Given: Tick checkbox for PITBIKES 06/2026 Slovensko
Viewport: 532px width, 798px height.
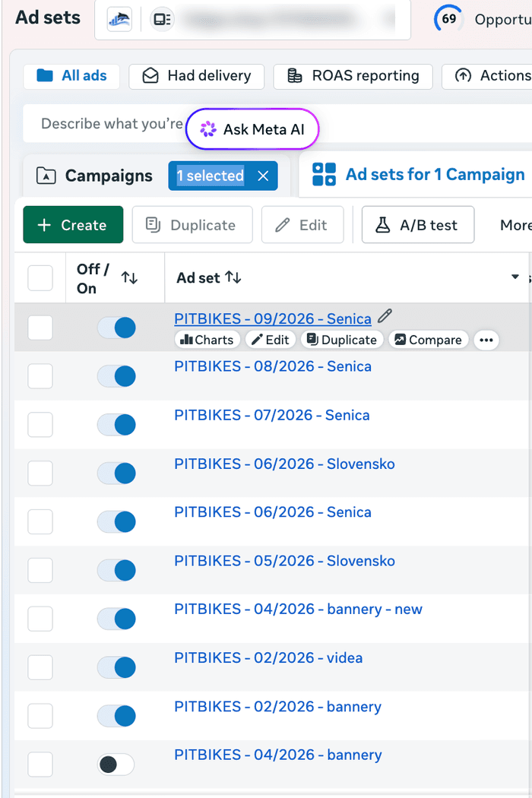Looking at the screenshot, I should [40, 473].
